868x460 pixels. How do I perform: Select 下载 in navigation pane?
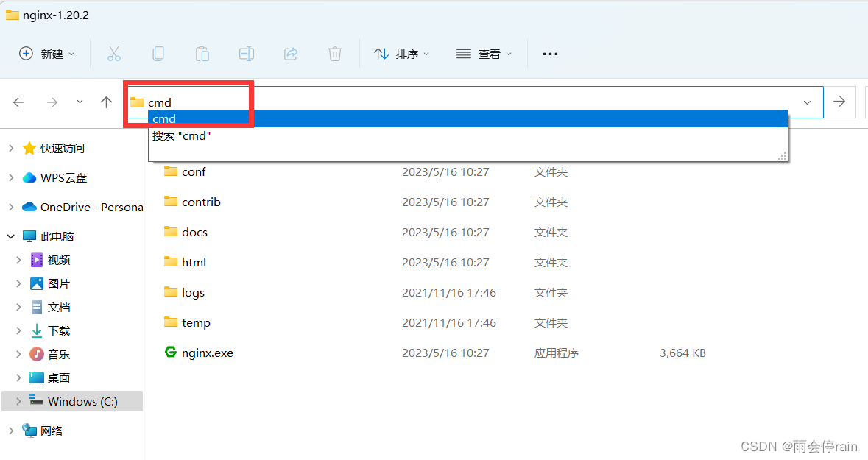pos(50,330)
